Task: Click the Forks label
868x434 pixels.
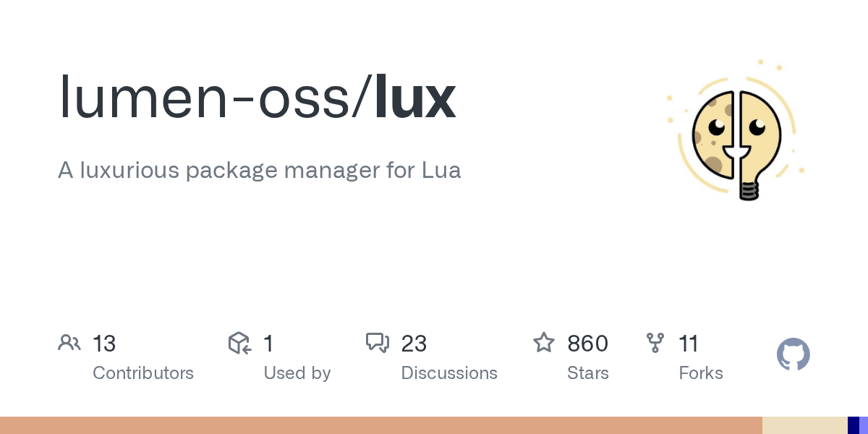Action: click(x=701, y=373)
